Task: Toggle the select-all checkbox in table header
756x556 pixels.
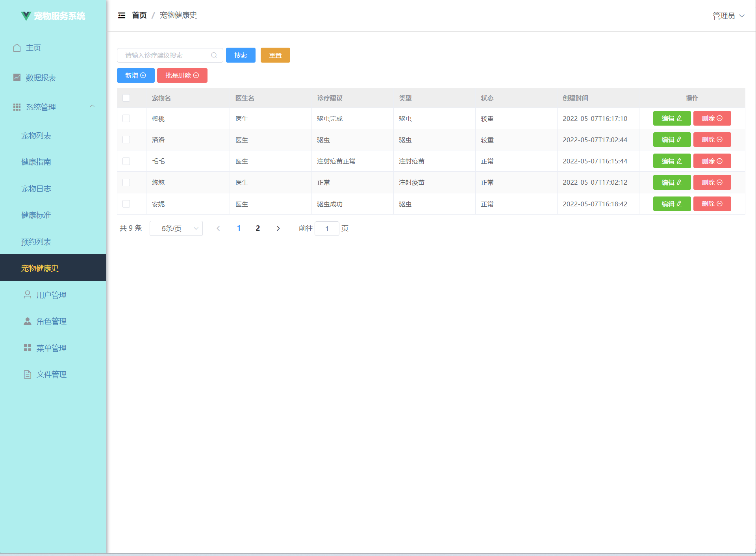Action: (126, 98)
